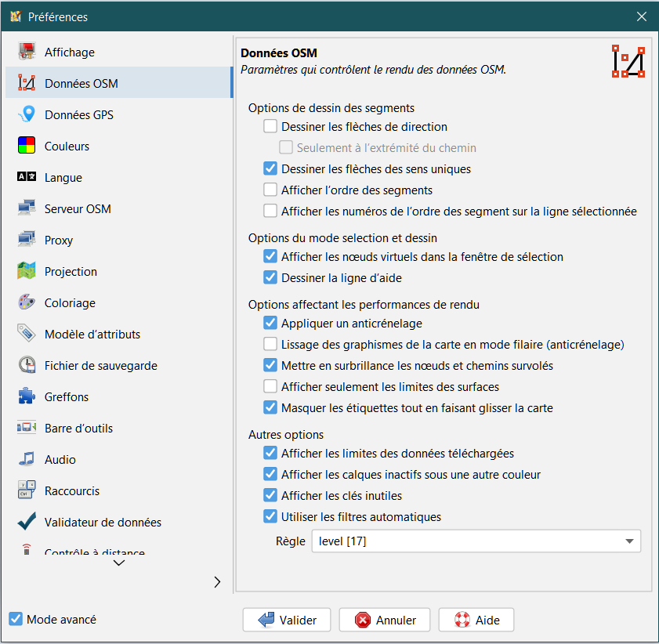Expand sidebar with right chevron arrow
Viewport: 659px width, 644px height.
(x=217, y=581)
